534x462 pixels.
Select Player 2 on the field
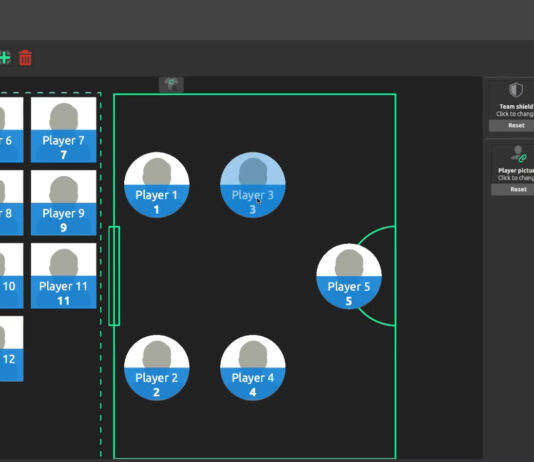click(157, 368)
